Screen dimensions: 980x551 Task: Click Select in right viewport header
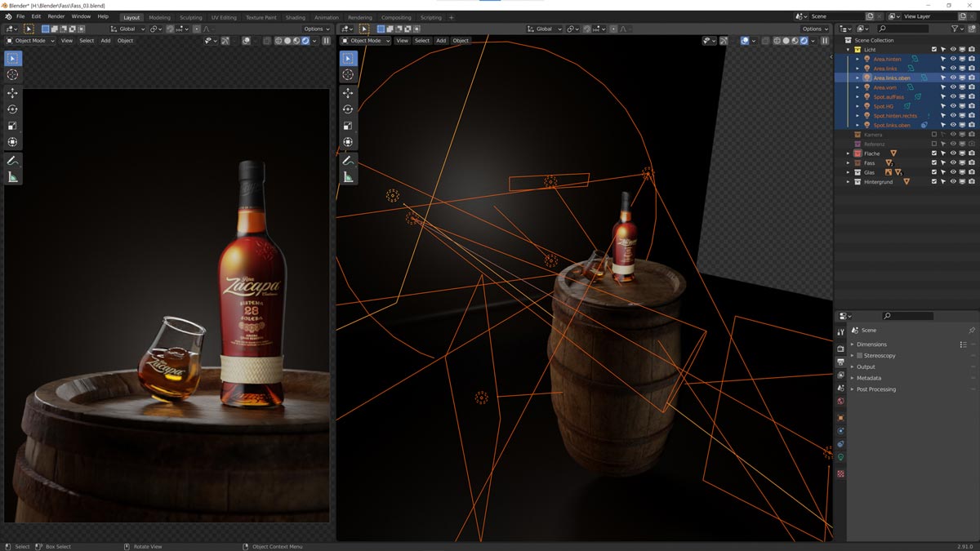(421, 41)
